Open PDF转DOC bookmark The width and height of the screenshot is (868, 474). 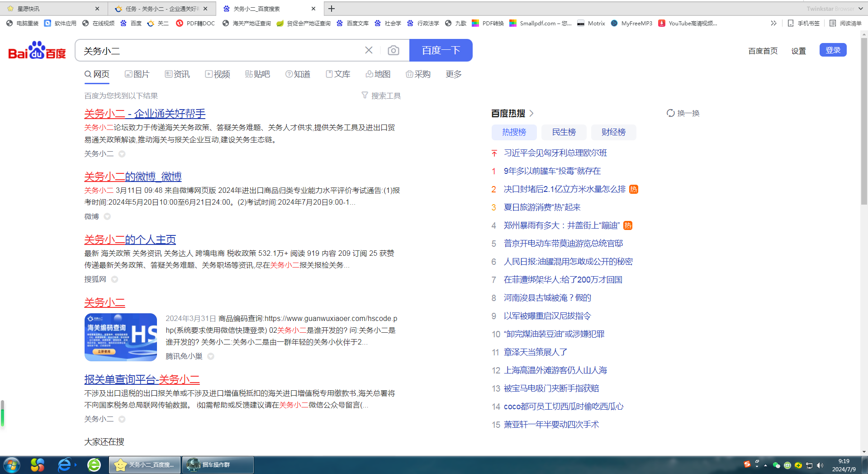coord(195,23)
